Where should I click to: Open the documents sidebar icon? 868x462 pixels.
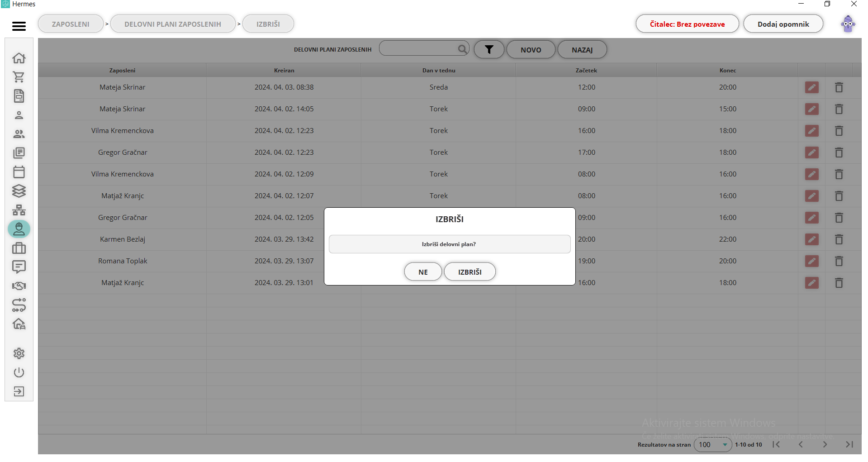(19, 96)
